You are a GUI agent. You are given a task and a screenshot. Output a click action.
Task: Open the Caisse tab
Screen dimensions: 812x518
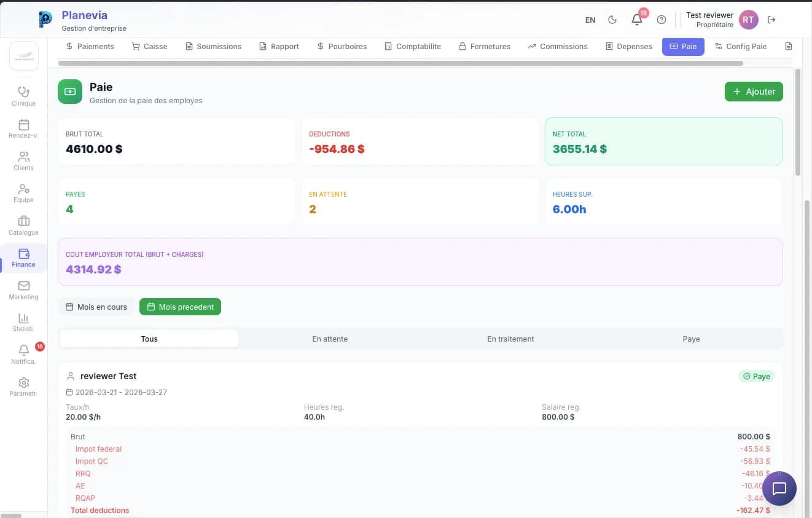pyautogui.click(x=149, y=46)
